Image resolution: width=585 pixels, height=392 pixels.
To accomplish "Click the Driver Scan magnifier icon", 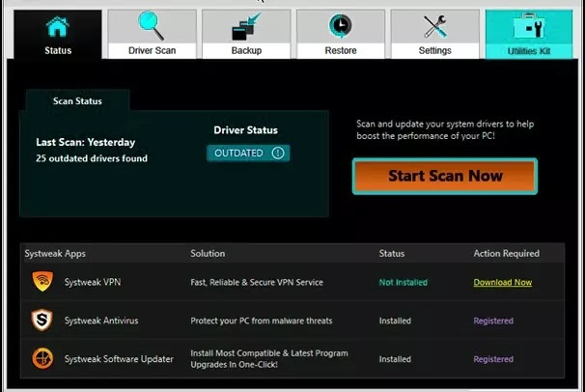I will coord(152,25).
